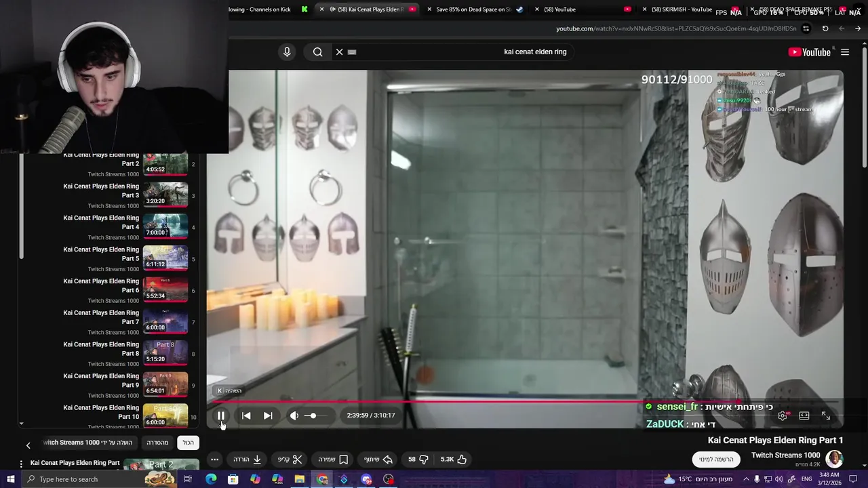This screenshot has height=488, width=868.
Task: Skip to the previous video in playlist
Action: [246, 415]
